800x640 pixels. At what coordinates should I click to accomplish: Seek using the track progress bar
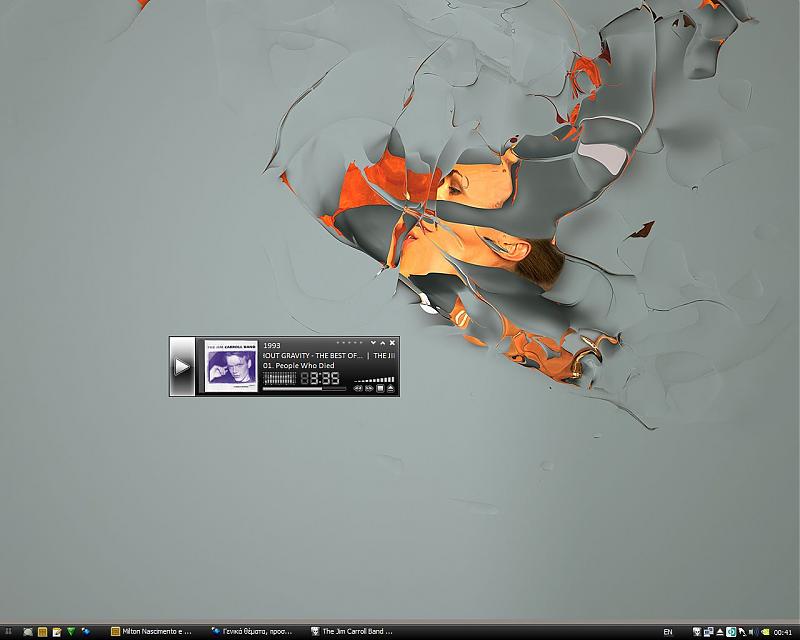[x=304, y=389]
